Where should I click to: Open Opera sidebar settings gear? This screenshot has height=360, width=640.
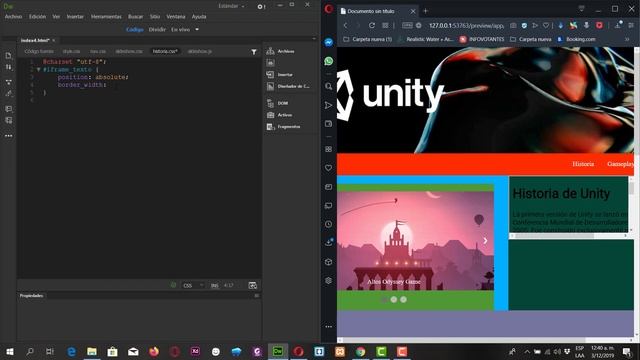click(329, 281)
